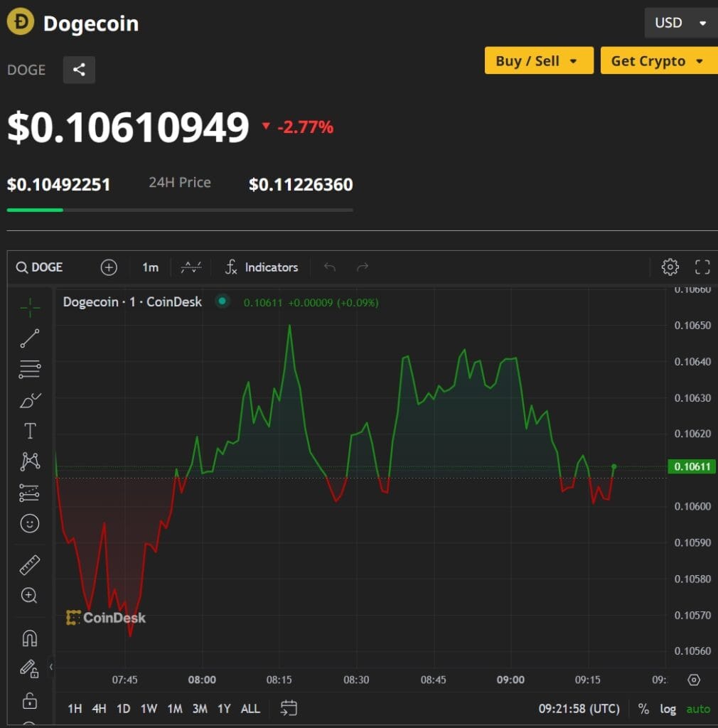Click the Dogecoin logo icon
Image resolution: width=718 pixels, height=728 pixels.
click(x=20, y=22)
